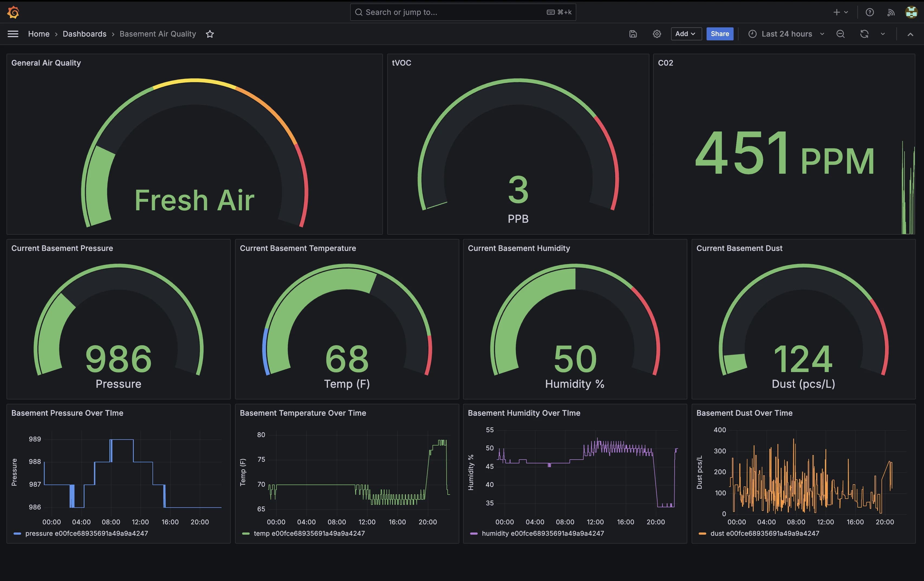The width and height of the screenshot is (924, 581).
Task: Navigate to Dashboards via breadcrumb
Action: (x=84, y=34)
